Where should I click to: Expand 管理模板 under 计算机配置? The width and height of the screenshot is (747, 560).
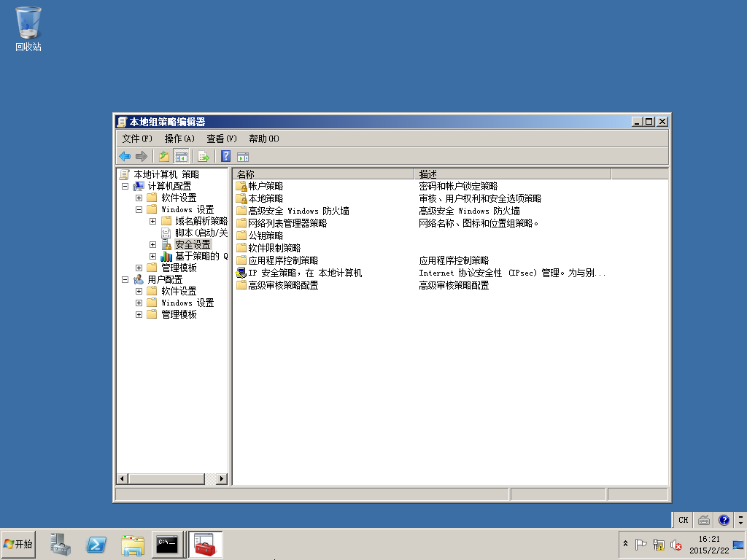139,268
